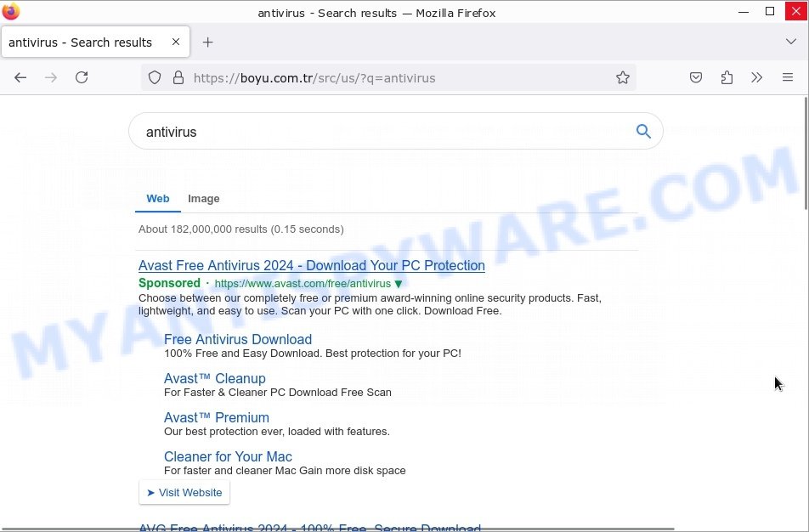Open Free Antivirus Download sitelink

[x=238, y=339]
